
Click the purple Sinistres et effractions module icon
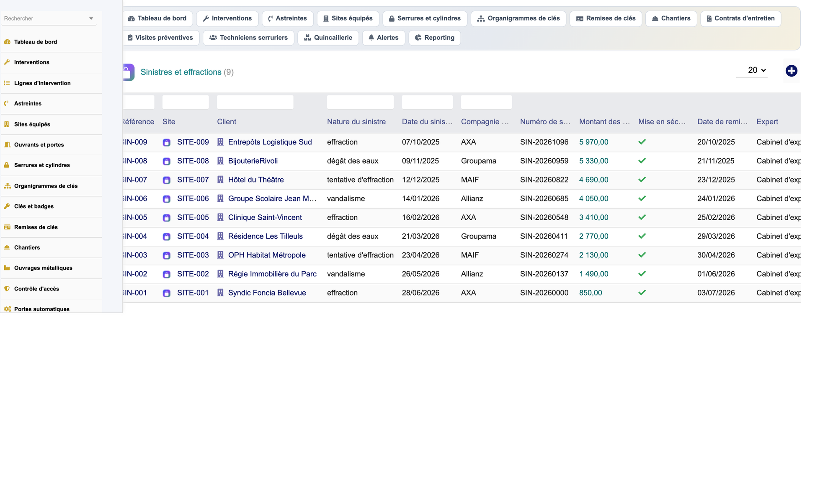(128, 72)
